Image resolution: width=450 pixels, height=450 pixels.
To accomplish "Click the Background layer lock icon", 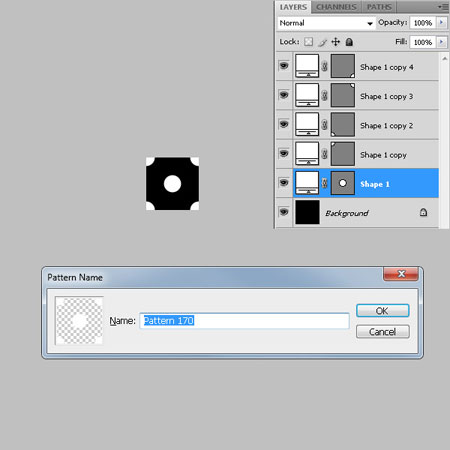I will (423, 212).
